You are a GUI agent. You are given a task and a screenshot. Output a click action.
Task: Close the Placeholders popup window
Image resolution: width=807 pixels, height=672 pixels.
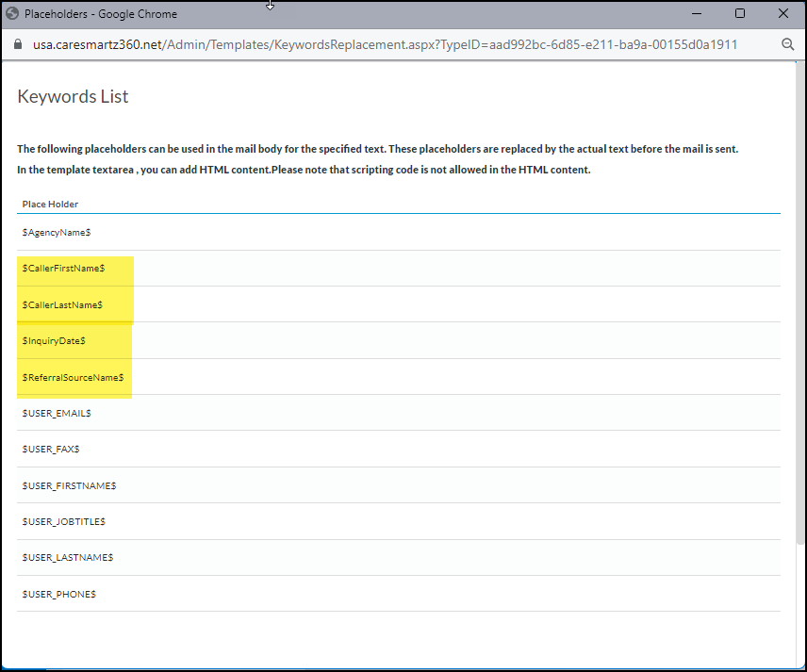783,14
